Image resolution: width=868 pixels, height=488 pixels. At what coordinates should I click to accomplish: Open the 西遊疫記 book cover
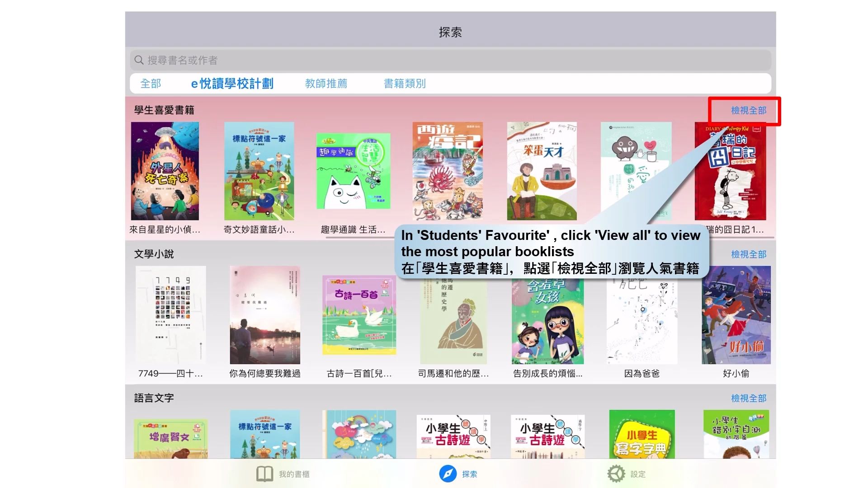tap(448, 171)
